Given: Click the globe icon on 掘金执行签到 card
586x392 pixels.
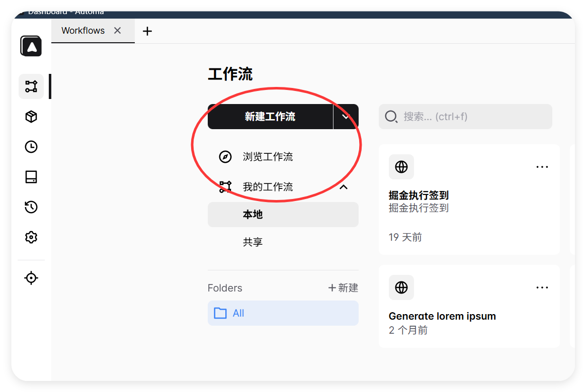Looking at the screenshot, I should click(x=401, y=167).
